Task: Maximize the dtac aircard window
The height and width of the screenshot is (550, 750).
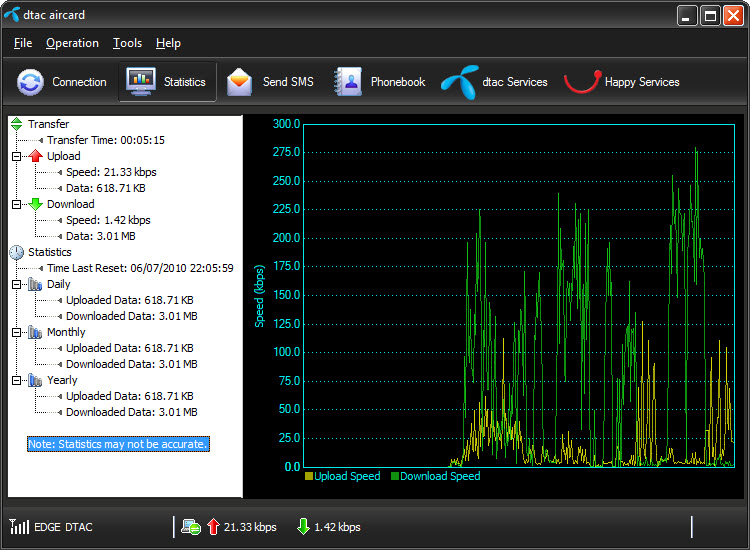Action: (710, 16)
